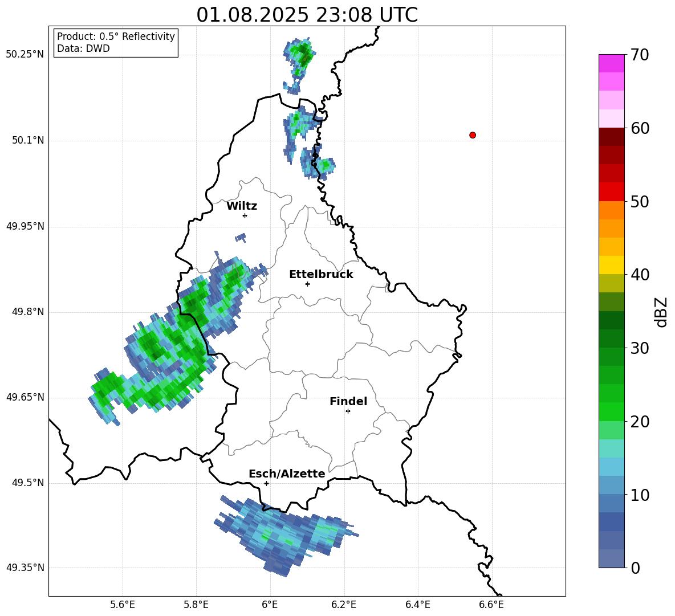Screen dimensions: 675x616
Task: Click the 30 value on the colorbar
Action: click(640, 348)
